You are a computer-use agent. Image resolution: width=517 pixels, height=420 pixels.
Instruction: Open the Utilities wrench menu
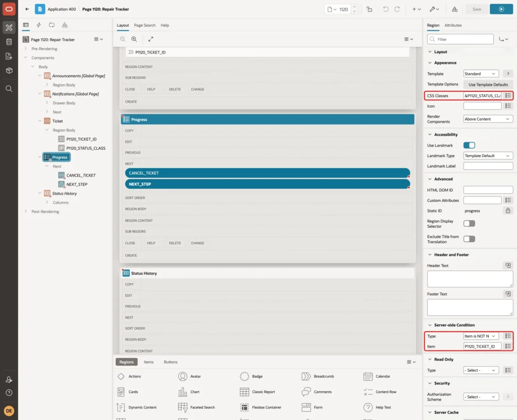434,9
